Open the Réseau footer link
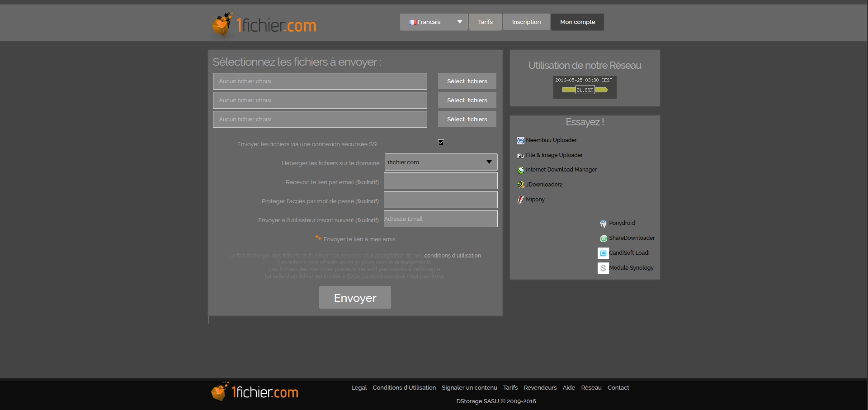 [591, 388]
